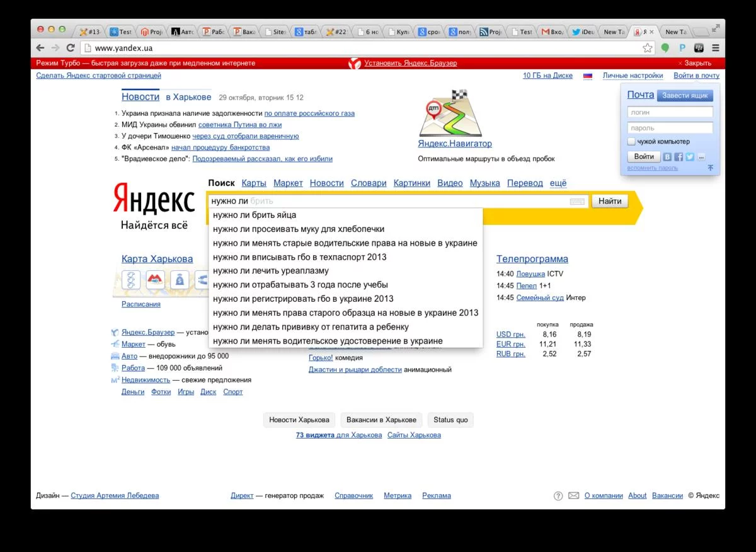Show metro stations on the Kharkiv map
The image size is (756, 552).
click(156, 279)
